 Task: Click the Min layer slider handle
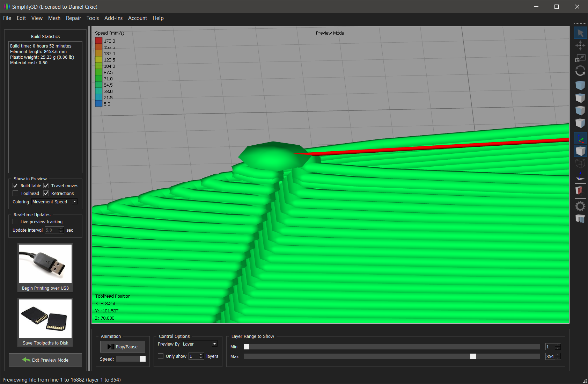tap(247, 347)
